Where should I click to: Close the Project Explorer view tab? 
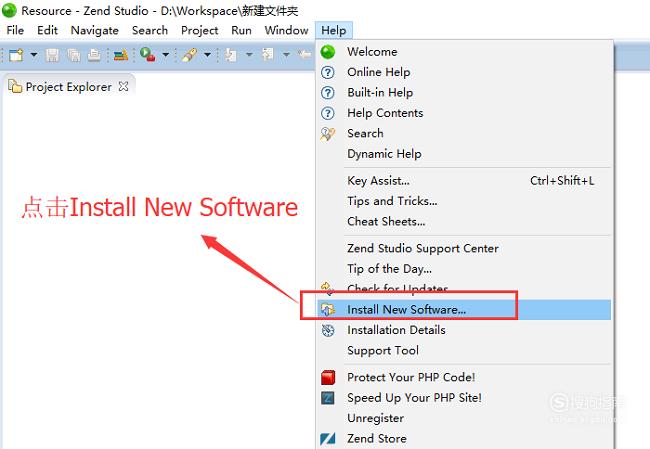pyautogui.click(x=123, y=86)
